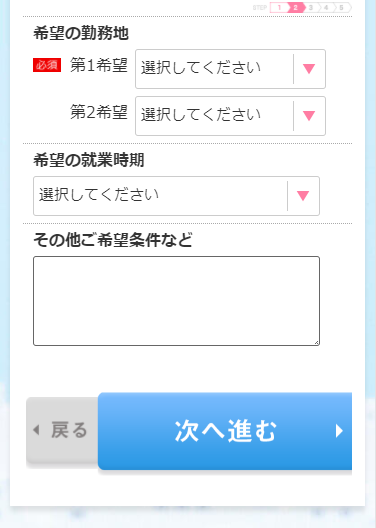Select step 3 in the progress indicator
Viewport: 376px width, 528px height.
click(x=311, y=7)
